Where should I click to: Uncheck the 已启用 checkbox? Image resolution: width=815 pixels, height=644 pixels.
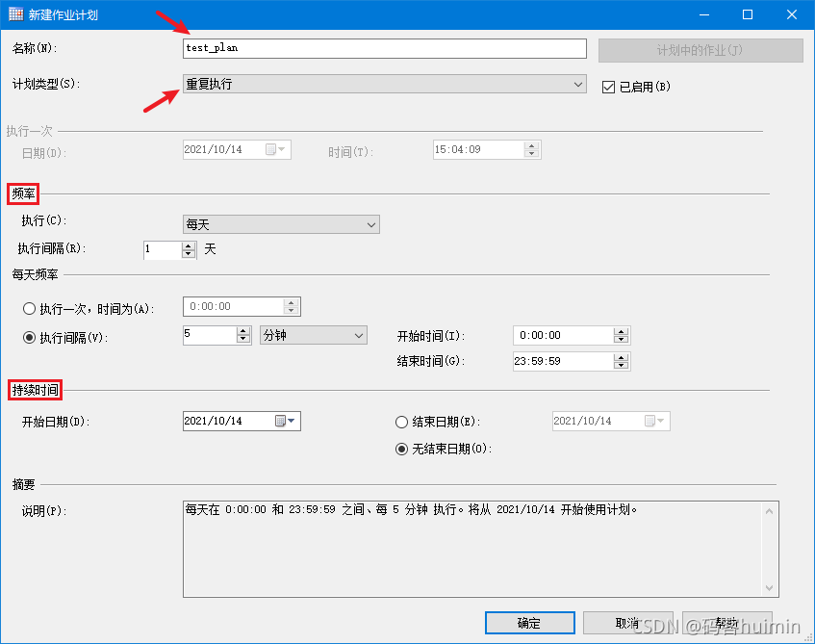[609, 85]
